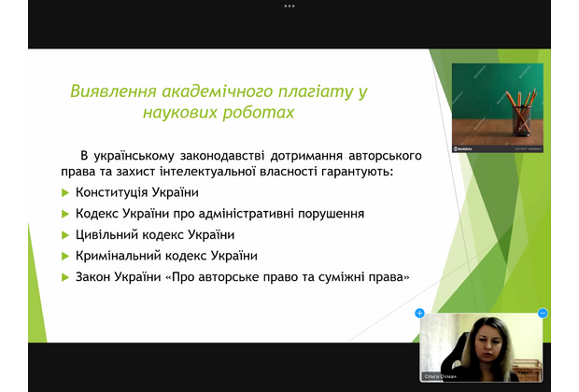Screen dimensions: 579x392
Task: Select bullet text 'Кримінальний кодекс України'
Action: pyautogui.click(x=166, y=256)
